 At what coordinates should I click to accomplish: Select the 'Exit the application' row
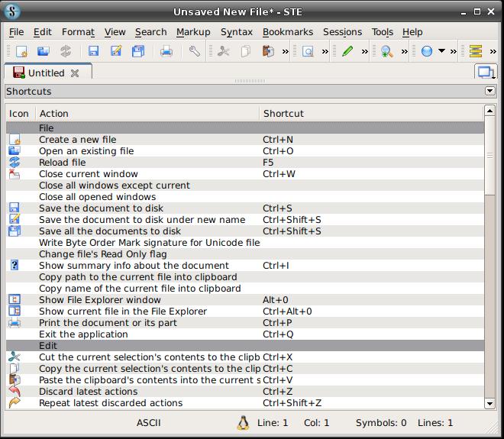[x=245, y=334]
